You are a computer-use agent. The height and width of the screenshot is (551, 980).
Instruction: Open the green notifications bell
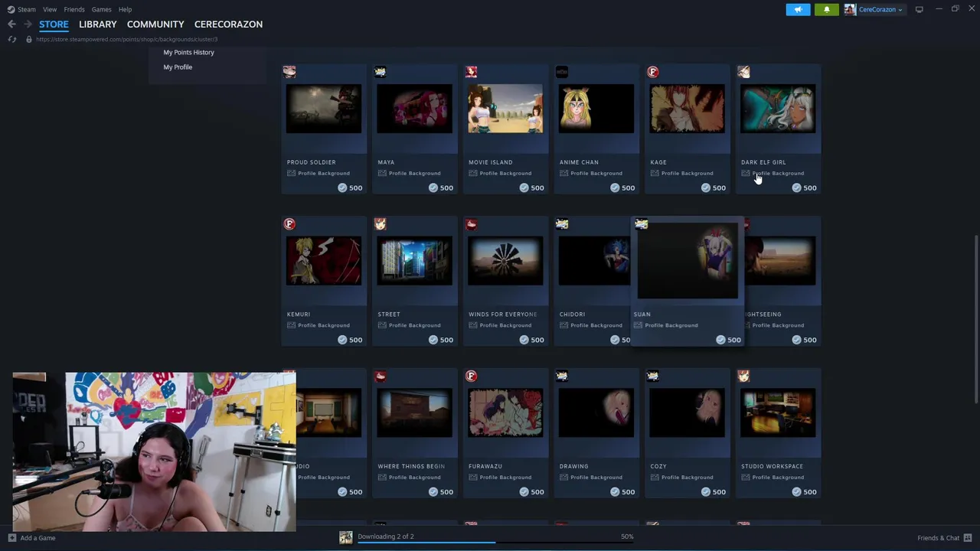coord(826,9)
